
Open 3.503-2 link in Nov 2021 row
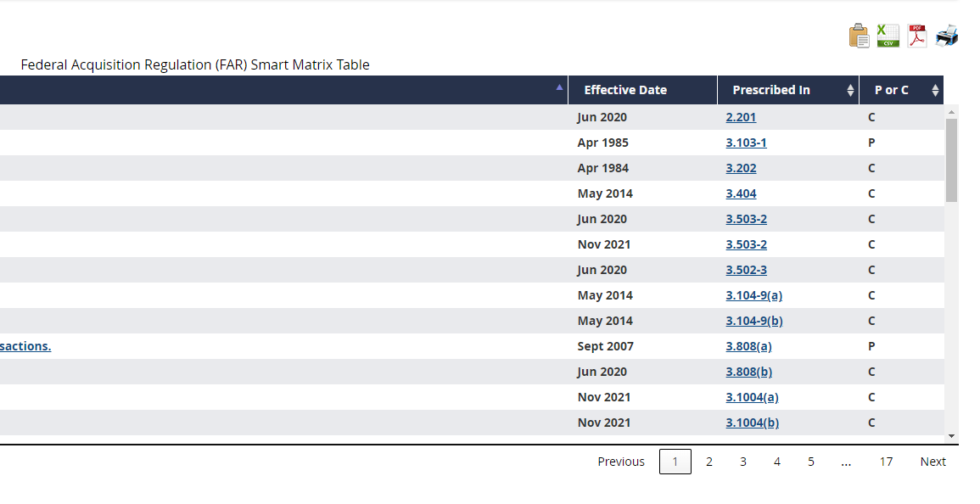[x=747, y=244]
